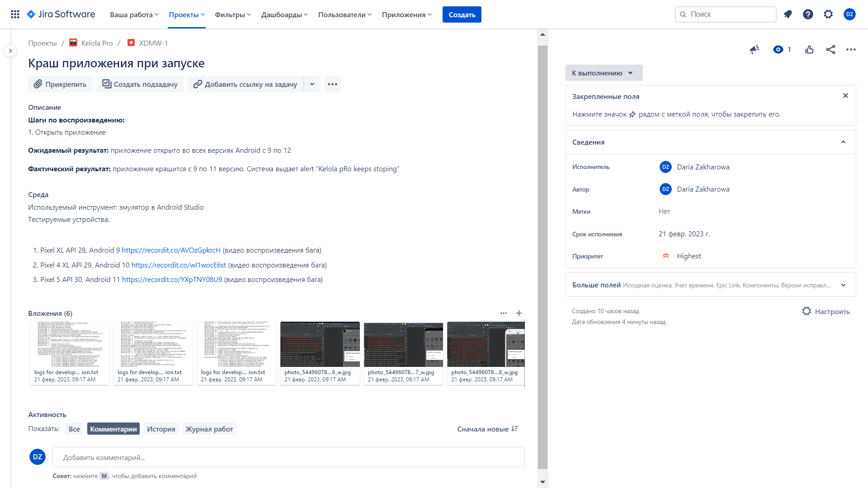
Task: Open the К выполнению status dropdown
Action: click(x=604, y=73)
